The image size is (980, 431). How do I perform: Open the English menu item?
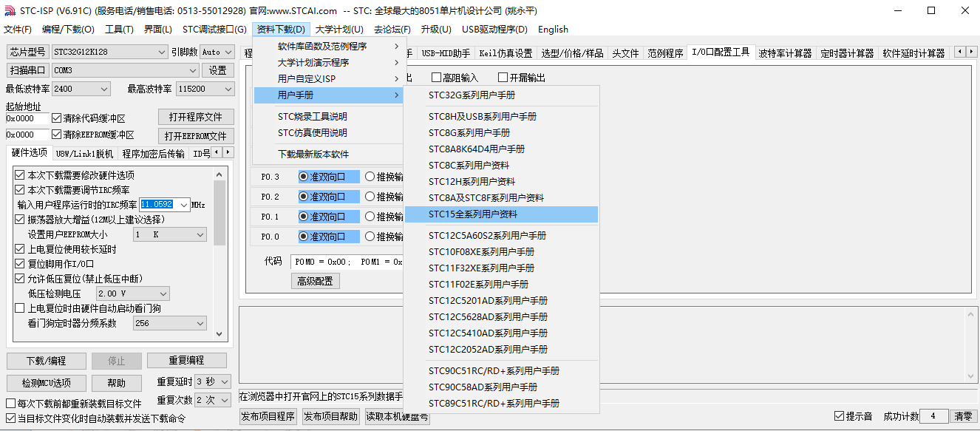[553, 30]
